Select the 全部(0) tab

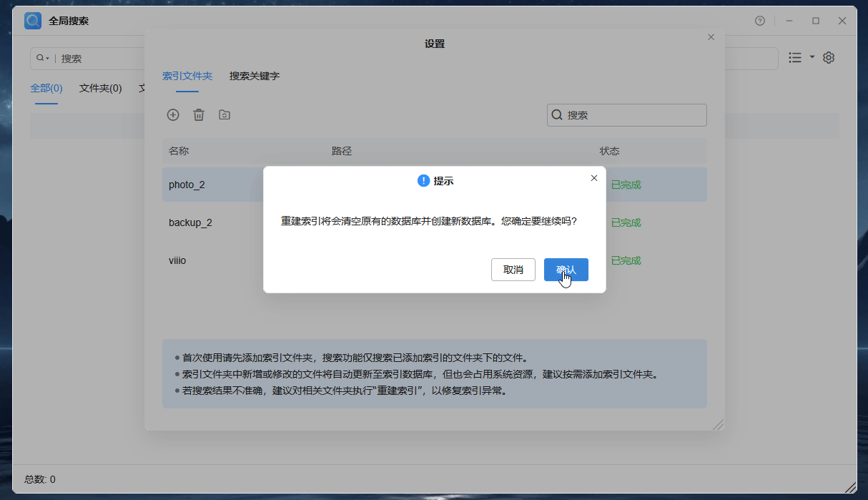46,89
